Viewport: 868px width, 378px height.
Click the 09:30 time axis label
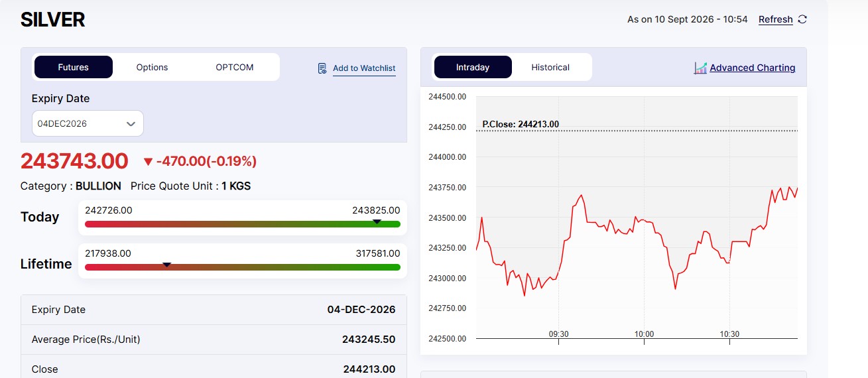click(559, 334)
